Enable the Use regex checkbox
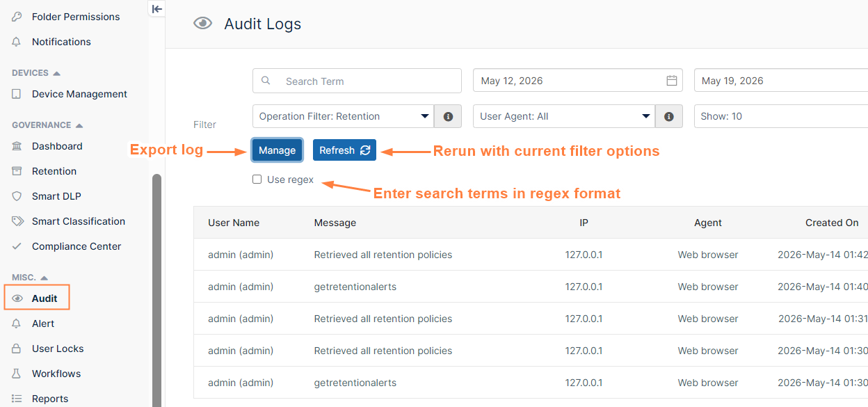 257,179
